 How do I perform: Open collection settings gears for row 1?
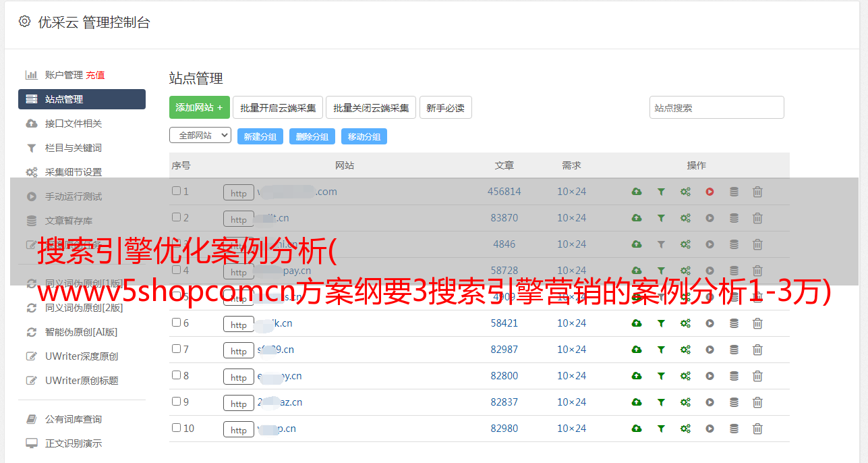tap(685, 192)
